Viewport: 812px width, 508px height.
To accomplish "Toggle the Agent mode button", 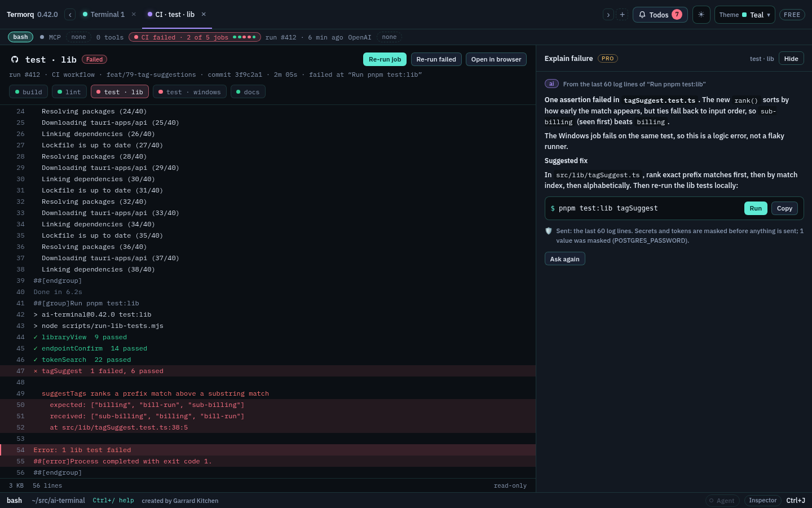I will tap(722, 501).
